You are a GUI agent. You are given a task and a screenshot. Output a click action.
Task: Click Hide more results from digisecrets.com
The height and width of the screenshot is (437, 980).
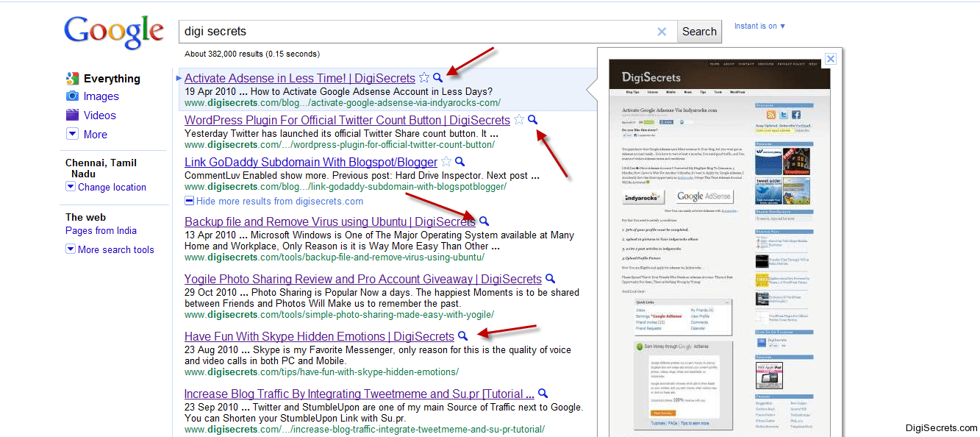pyautogui.click(x=279, y=201)
